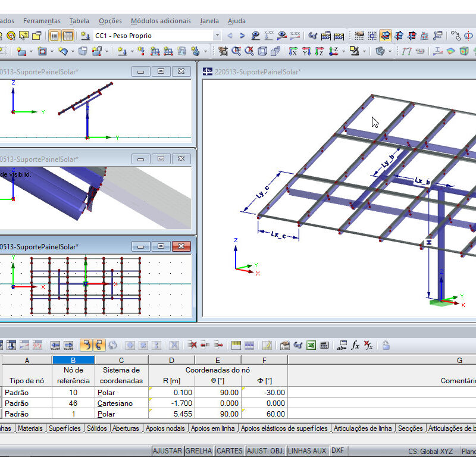The height and width of the screenshot is (457, 476).
Task: Click go to next table arrow icon
Action: point(68,345)
